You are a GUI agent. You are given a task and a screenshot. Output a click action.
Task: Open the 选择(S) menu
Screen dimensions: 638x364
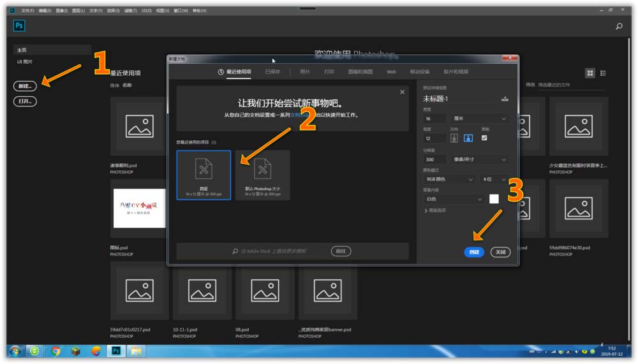point(113,11)
